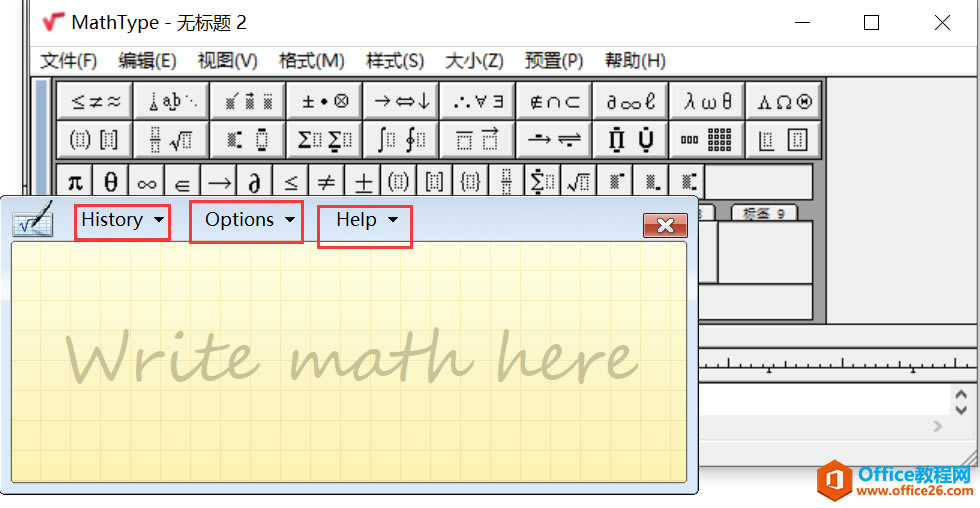
Task: Open the matrix templates palette
Action: coord(707,139)
